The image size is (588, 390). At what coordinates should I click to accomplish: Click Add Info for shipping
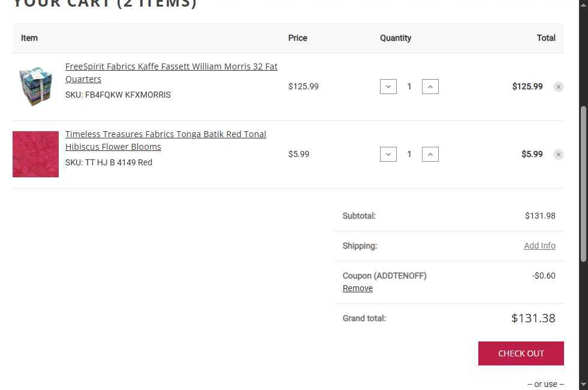pos(539,246)
